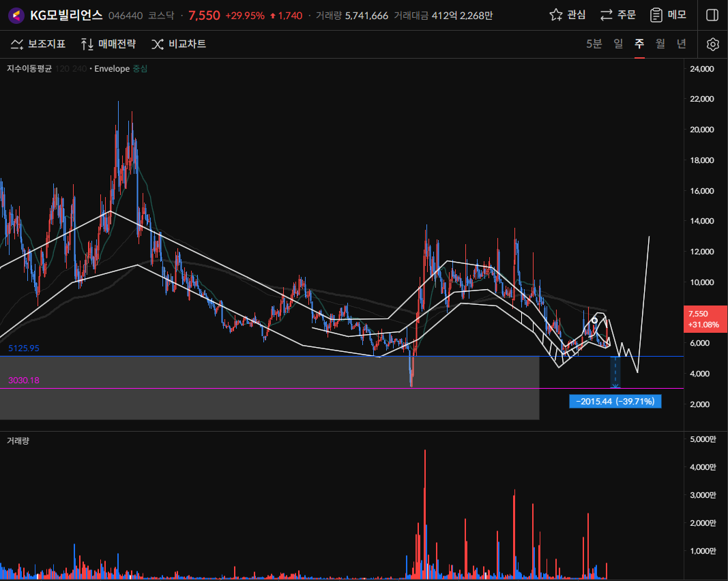Click the 3030.18 magenta price line label
Image resolution: width=728 pixels, height=581 pixels.
(x=24, y=380)
